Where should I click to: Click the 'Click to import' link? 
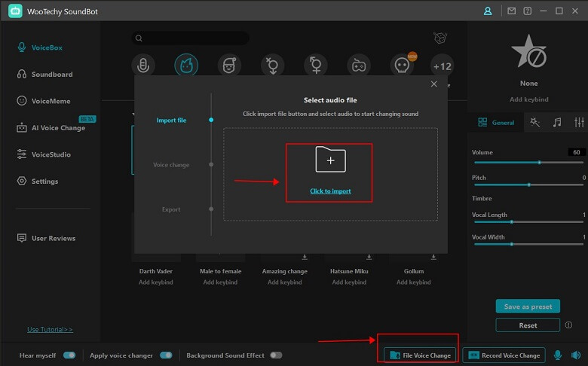(330, 191)
